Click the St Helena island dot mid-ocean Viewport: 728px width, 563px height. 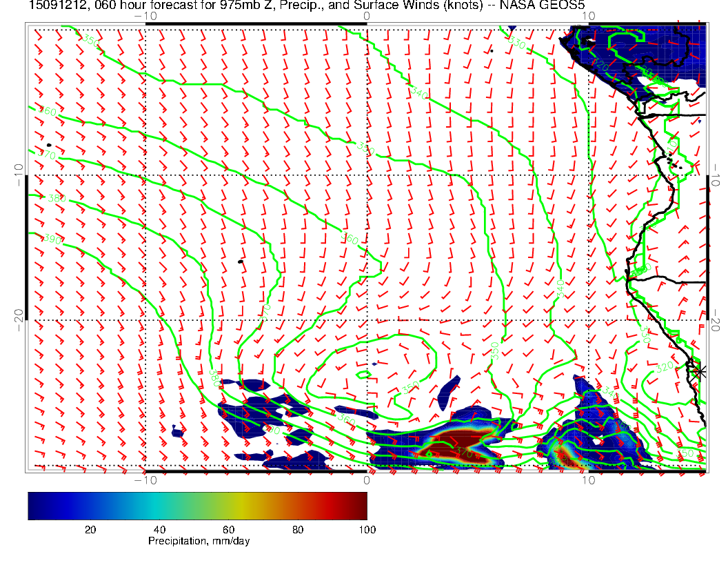[x=240, y=261]
